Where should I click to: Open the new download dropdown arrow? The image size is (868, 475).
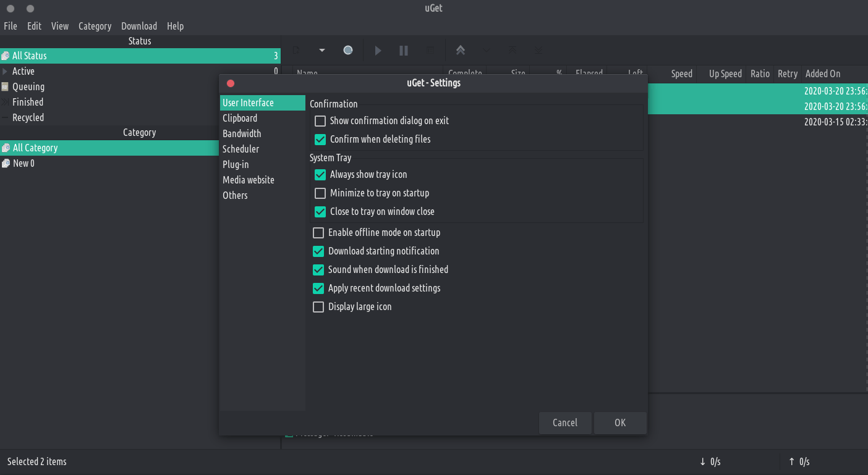pyautogui.click(x=321, y=51)
